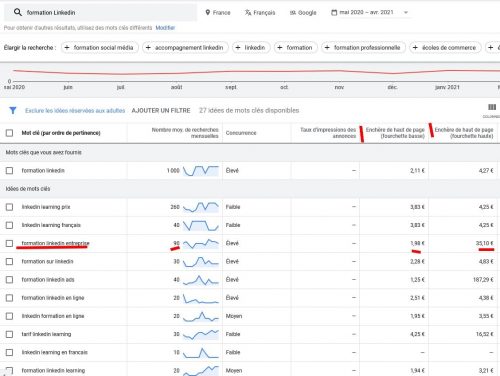
Task: Add the formation professionnelle suggestion chip
Action: click(x=363, y=48)
